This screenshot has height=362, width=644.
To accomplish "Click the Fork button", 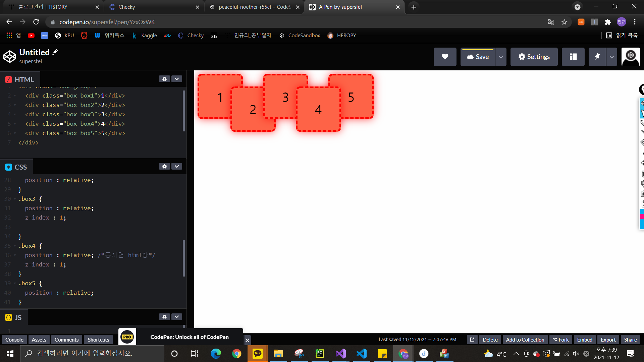I will click(560, 340).
